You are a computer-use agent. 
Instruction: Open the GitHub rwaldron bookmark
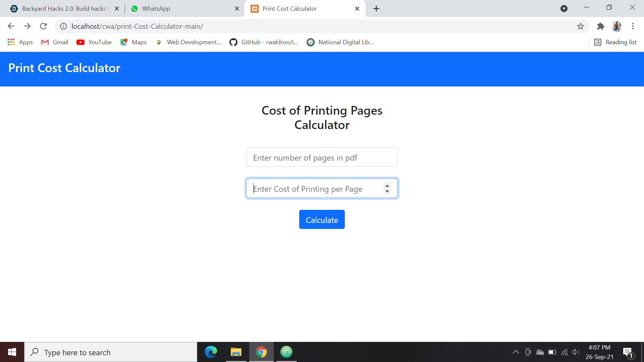[264, 42]
